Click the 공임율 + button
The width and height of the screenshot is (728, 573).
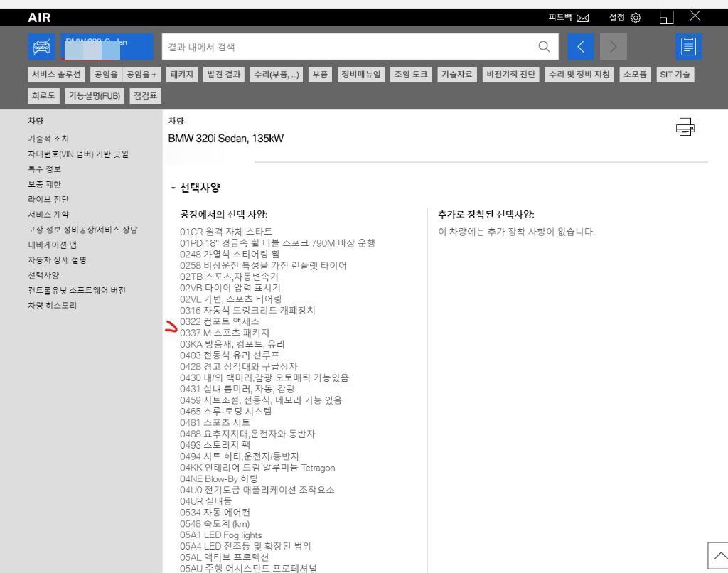tap(141, 75)
